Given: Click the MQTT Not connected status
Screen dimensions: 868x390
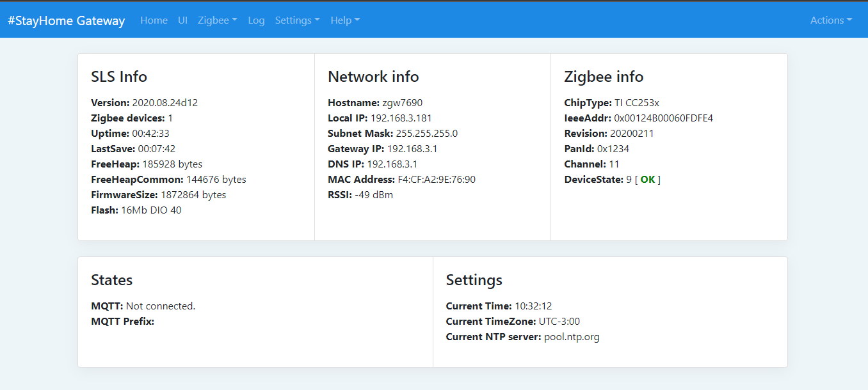Looking at the screenshot, I should click(160, 306).
